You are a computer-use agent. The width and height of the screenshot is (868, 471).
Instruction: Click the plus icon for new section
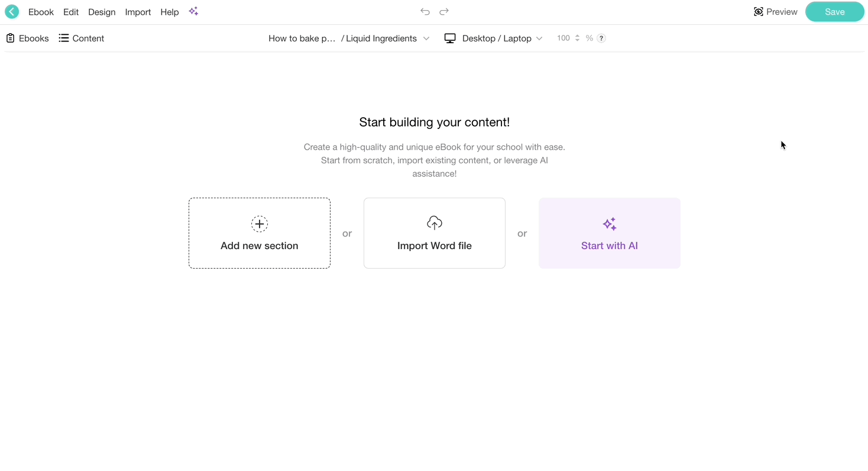coord(260,224)
